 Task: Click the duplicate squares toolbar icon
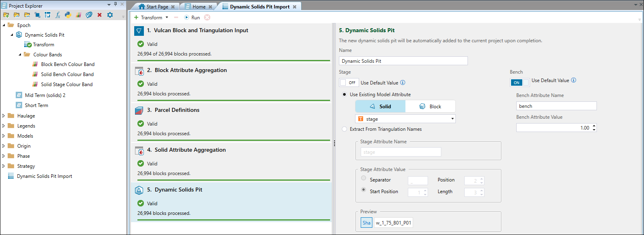37,15
